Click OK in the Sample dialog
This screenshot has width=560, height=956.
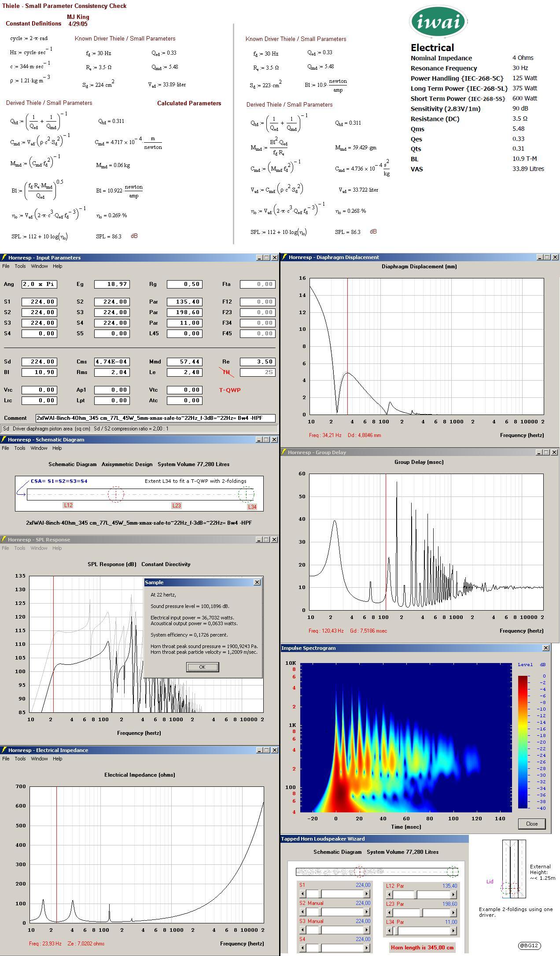[203, 667]
